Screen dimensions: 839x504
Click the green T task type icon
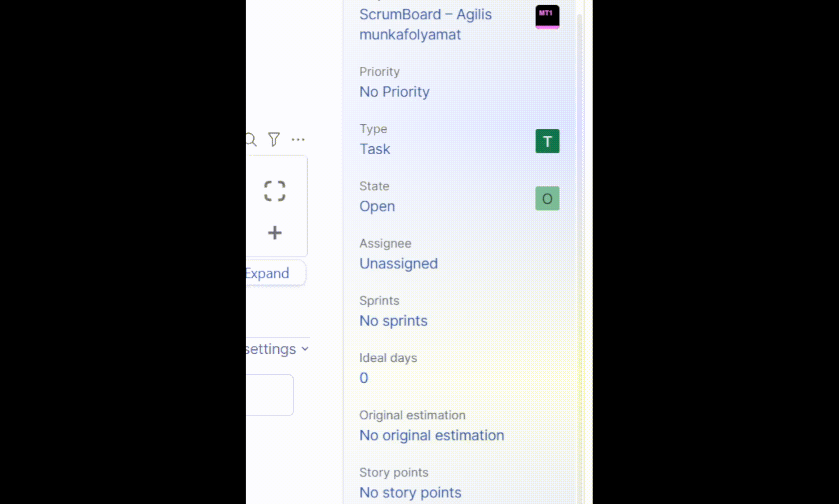click(x=547, y=141)
